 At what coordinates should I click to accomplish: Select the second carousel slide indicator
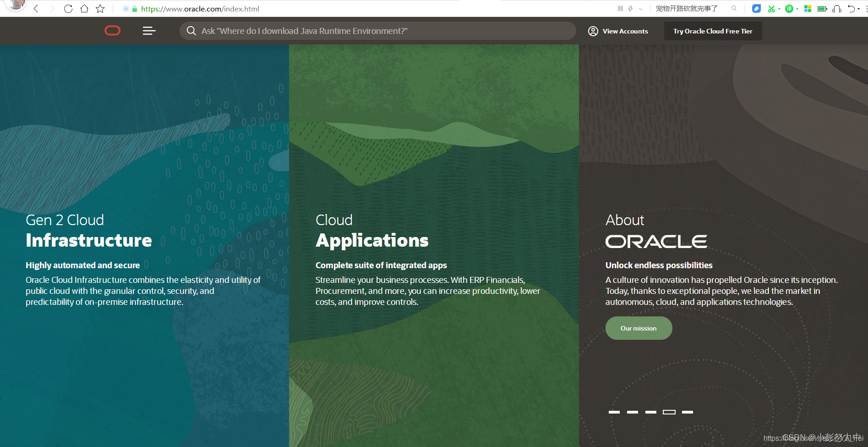[632, 412]
